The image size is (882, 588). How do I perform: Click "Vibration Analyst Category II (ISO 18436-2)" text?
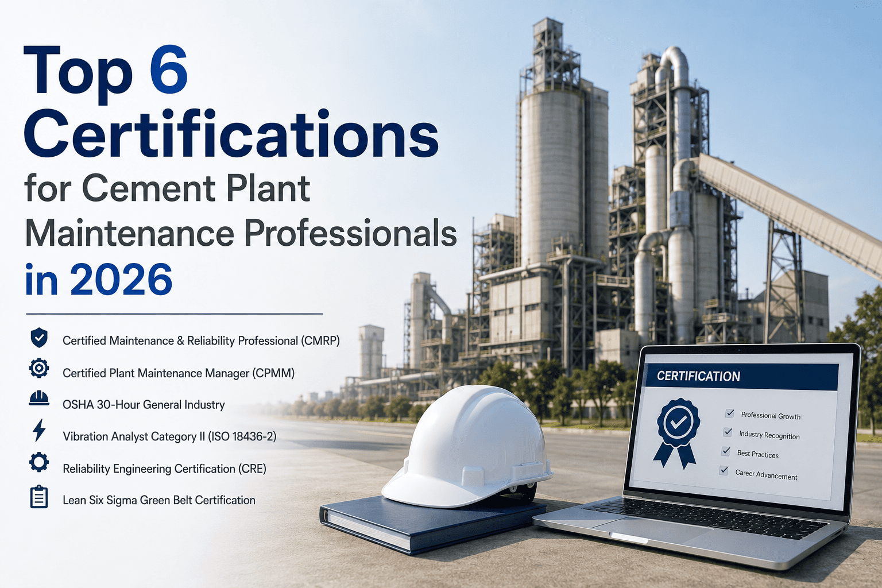pos(169,437)
